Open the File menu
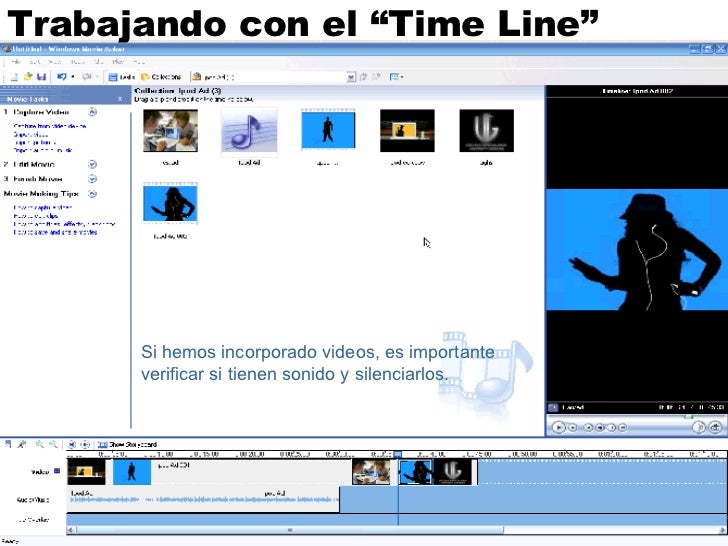The width and height of the screenshot is (728, 546). coord(16,62)
